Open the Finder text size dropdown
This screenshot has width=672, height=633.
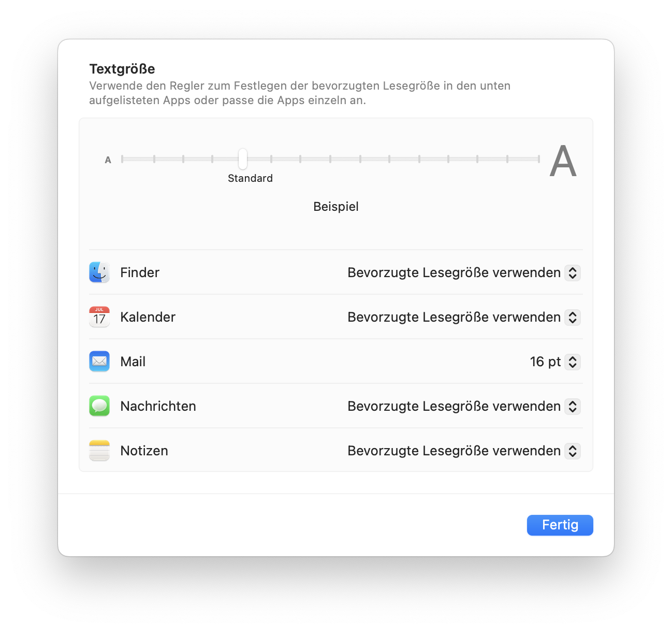[x=572, y=273]
